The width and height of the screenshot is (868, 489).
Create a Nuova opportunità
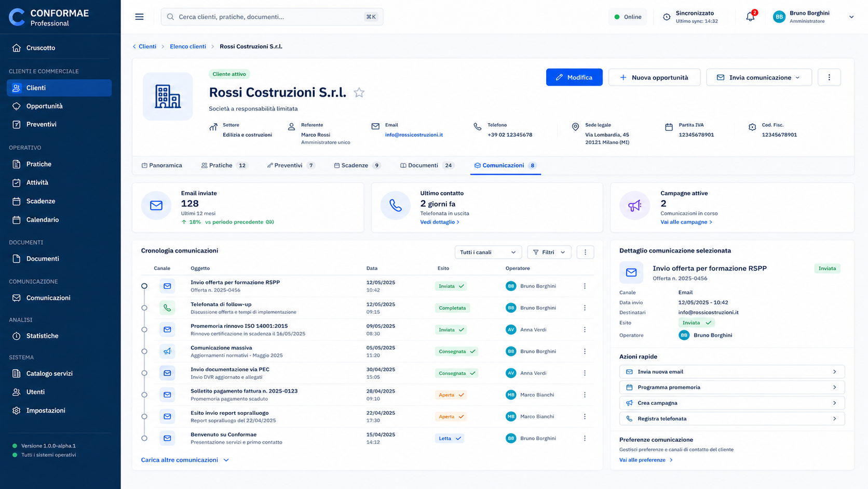click(x=654, y=77)
